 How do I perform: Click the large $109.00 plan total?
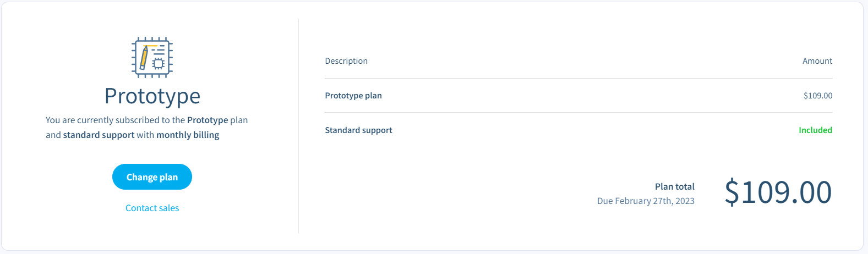coord(778,192)
